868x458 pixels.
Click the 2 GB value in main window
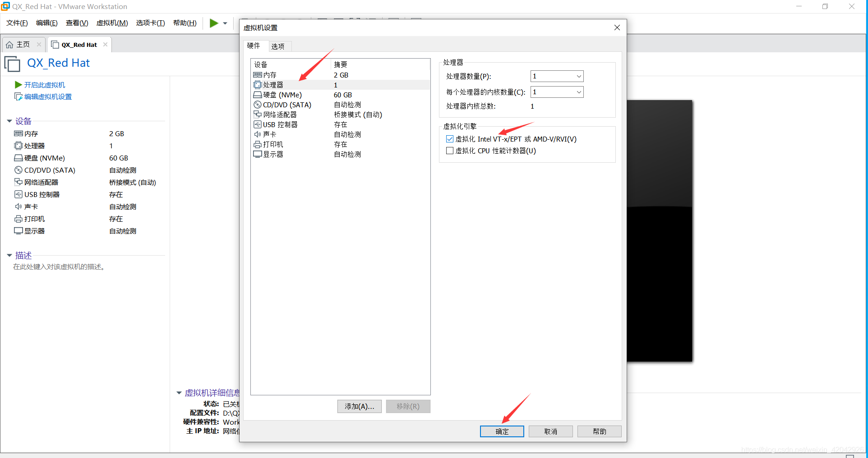[116, 133]
